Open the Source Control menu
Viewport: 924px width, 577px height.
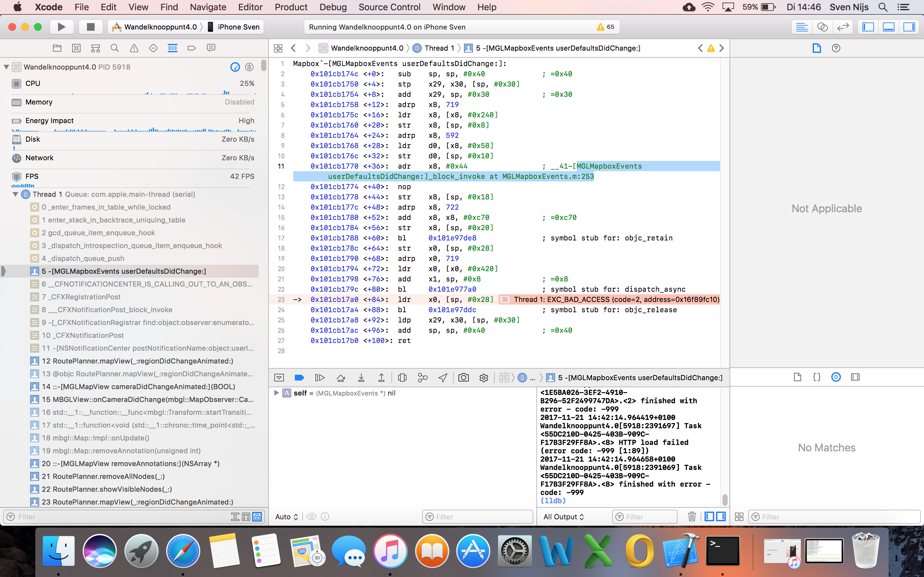point(389,7)
